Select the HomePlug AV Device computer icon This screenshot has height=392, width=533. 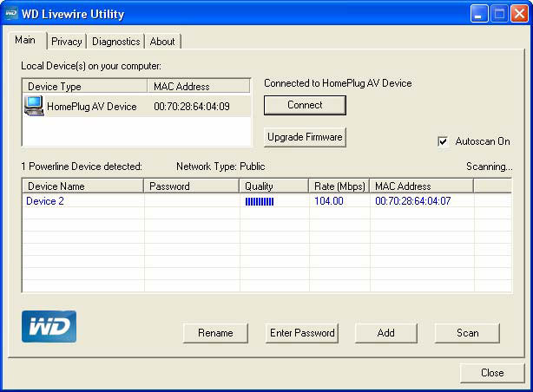pyautogui.click(x=34, y=106)
